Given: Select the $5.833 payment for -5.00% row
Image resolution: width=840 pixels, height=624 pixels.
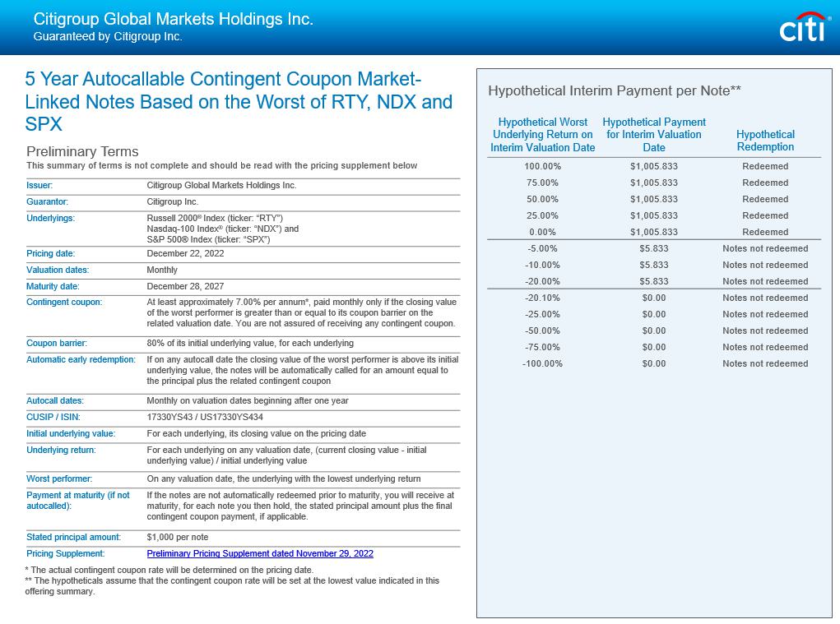Looking at the screenshot, I should tap(654, 248).
